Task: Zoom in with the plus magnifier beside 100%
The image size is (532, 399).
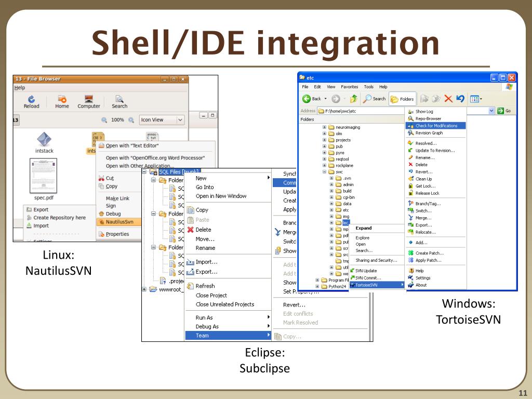Action: point(131,120)
